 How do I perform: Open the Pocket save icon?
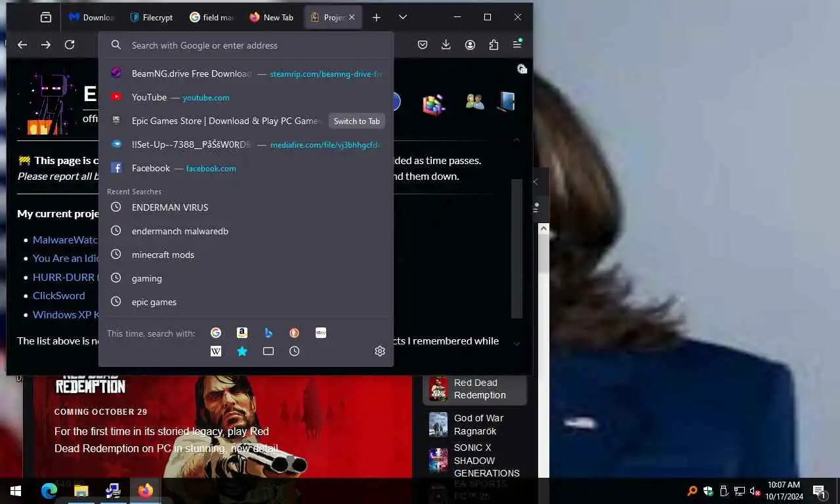pyautogui.click(x=423, y=45)
